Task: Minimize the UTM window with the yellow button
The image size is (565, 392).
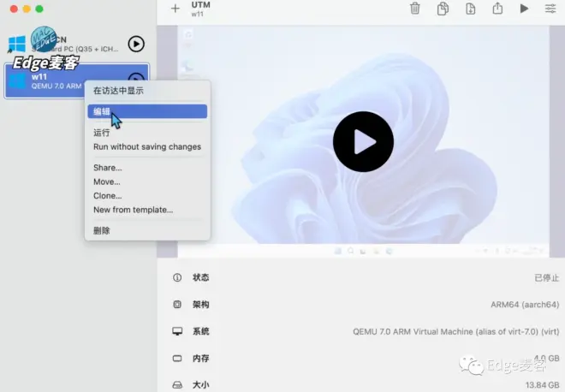Action: (x=27, y=9)
